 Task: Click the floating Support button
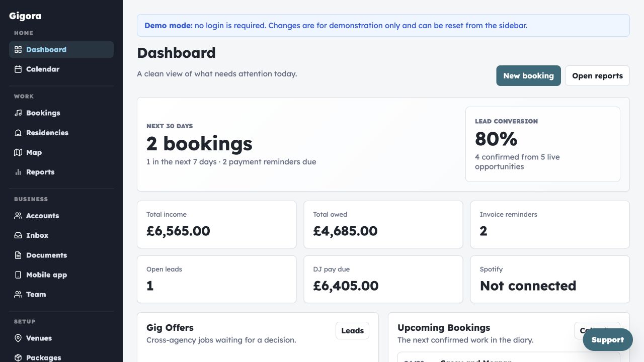coord(607,340)
